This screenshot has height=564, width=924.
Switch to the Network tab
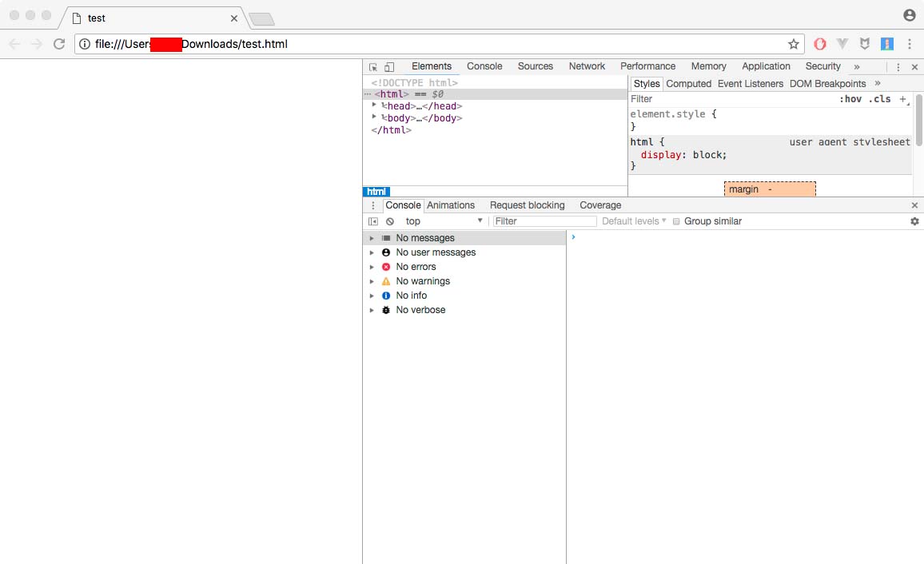tap(587, 66)
